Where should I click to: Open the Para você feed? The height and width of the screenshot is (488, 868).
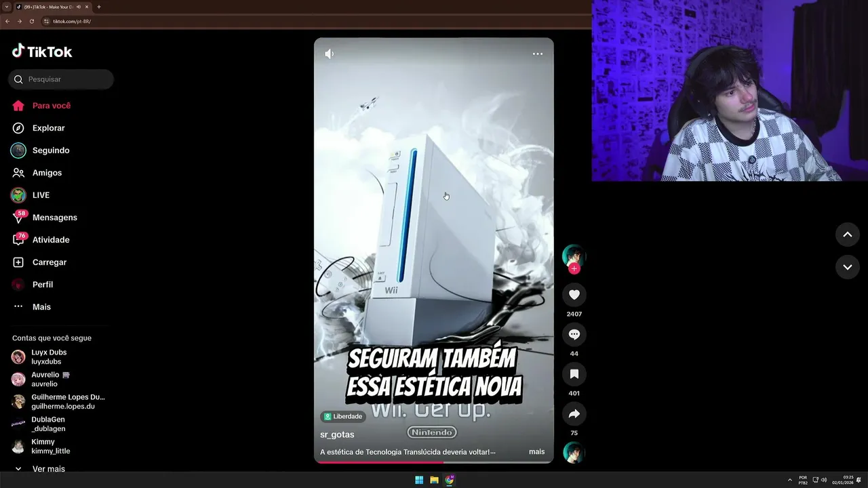tap(42, 106)
